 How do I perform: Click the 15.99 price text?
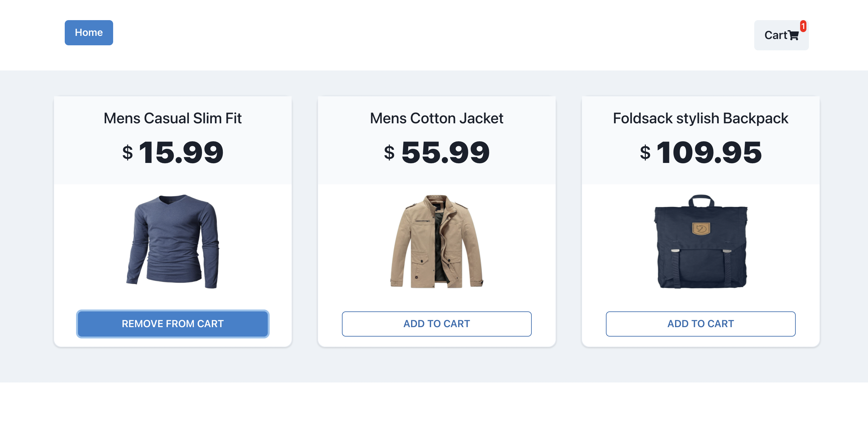pos(181,152)
